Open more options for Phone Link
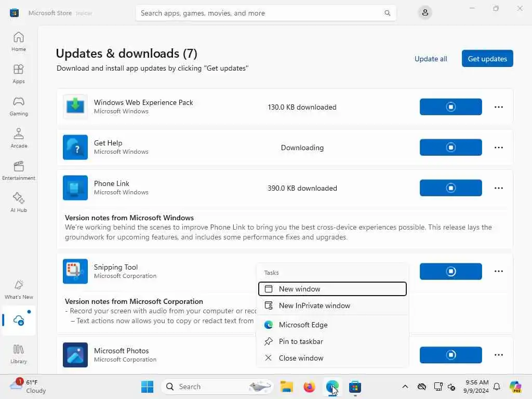 498,188
